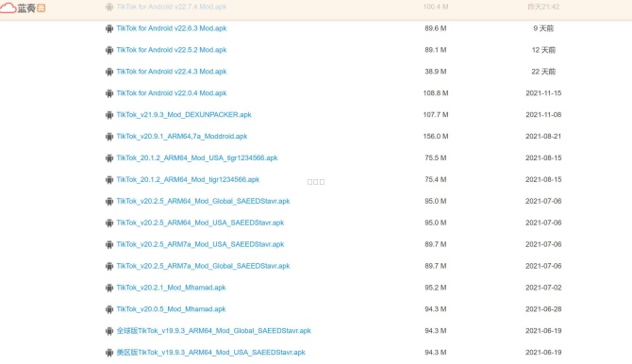Screen dimensions: 632x364
Task: Open TikTok_20.1.2_ARM64_Mod_tigr1234566.apk link
Action: click(188, 179)
